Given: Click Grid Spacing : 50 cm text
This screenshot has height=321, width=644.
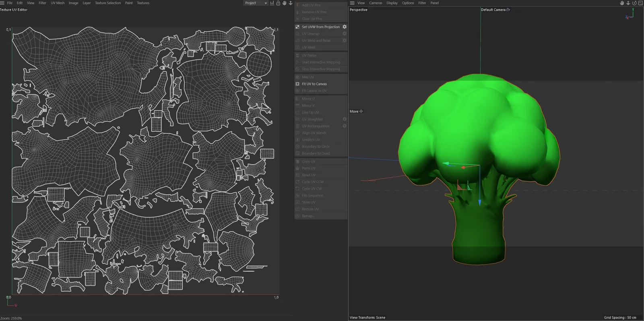Looking at the screenshot, I should click(x=620, y=317).
